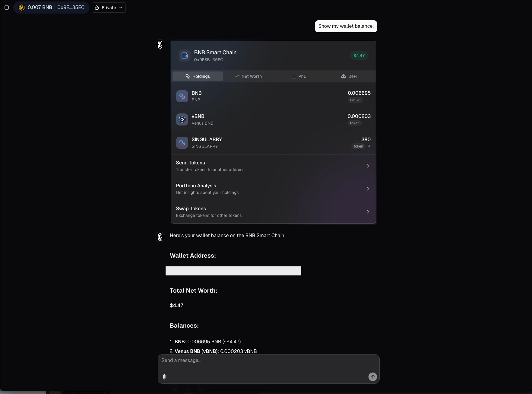Screen dimensions: 532x394
Task: Click the token tag on SINGULARRY row
Action: (358, 146)
